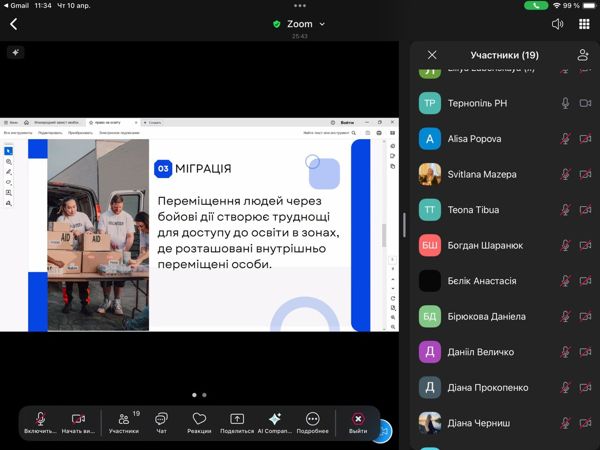Select participant Богдан Шаранюк
The width and height of the screenshot is (600, 450).
pyautogui.click(x=504, y=245)
